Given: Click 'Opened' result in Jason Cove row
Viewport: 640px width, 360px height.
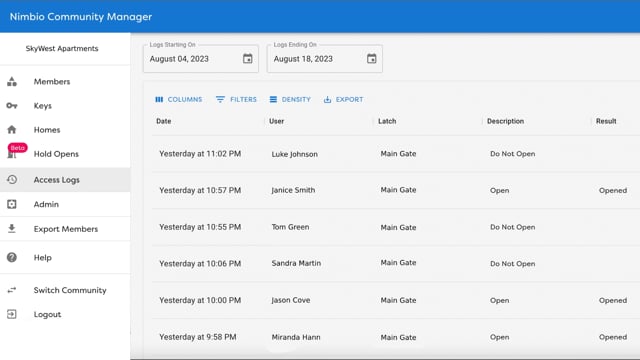Looking at the screenshot, I should coord(613,300).
